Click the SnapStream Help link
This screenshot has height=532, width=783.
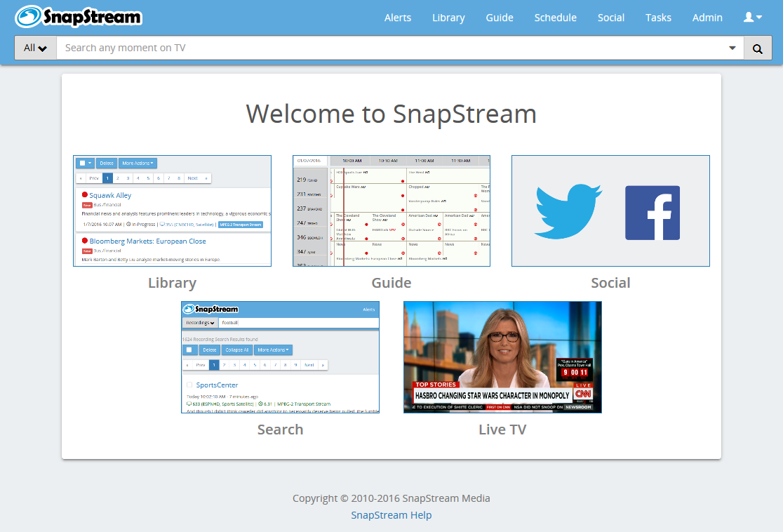pos(391,515)
